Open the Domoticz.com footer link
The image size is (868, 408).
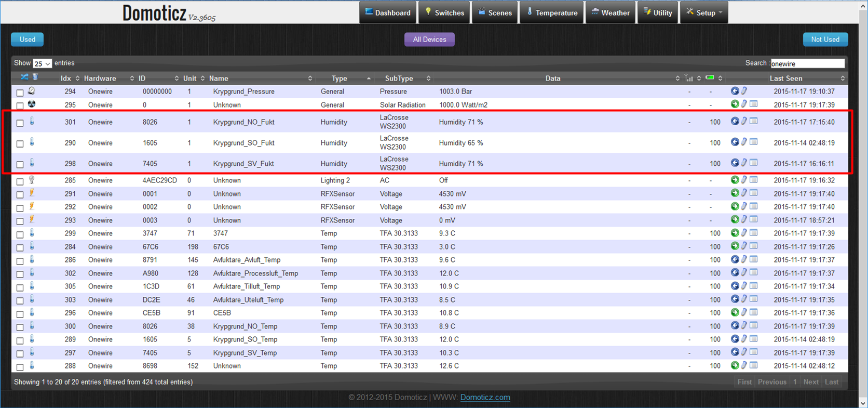485,397
